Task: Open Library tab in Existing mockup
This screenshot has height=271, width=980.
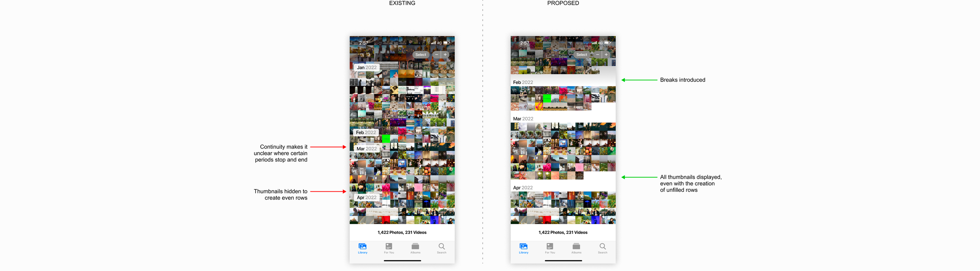Action: coord(363,248)
